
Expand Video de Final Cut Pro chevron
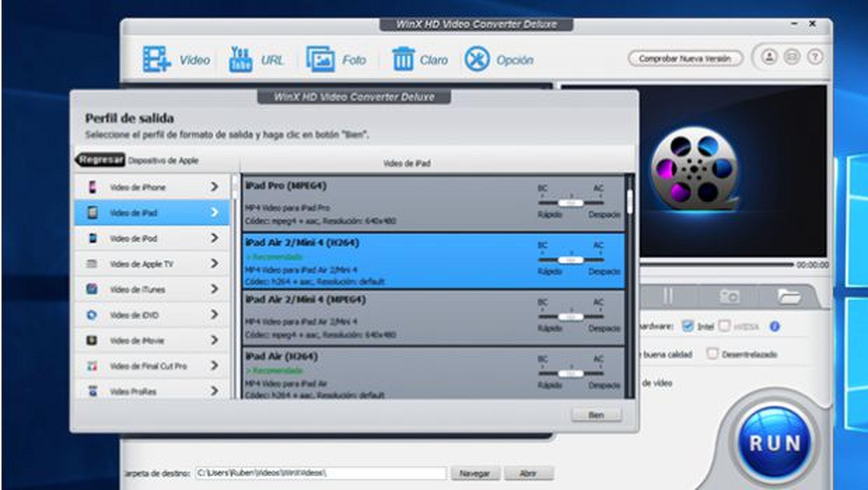point(214,366)
